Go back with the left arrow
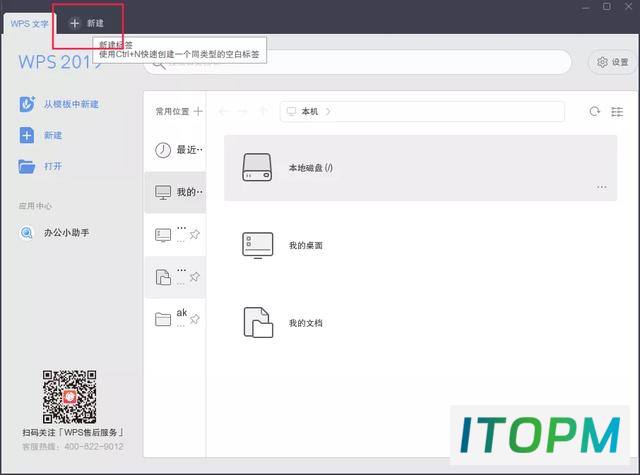Screen dimensions: 640x475 coord(223,111)
